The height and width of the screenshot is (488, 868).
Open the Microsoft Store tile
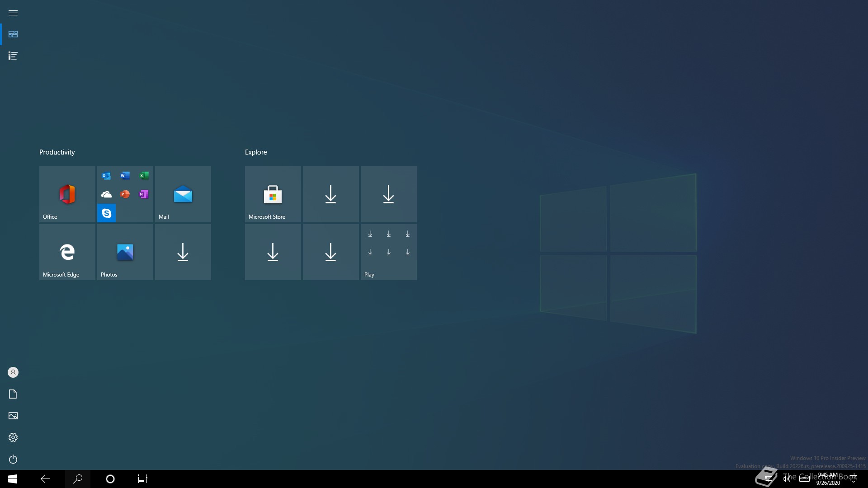273,194
